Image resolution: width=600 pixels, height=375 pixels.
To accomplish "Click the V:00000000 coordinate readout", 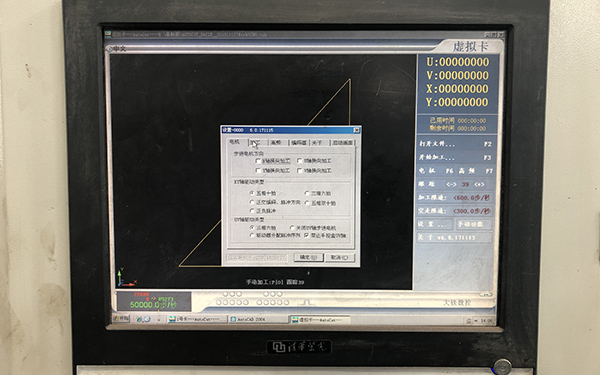I will pos(458,75).
